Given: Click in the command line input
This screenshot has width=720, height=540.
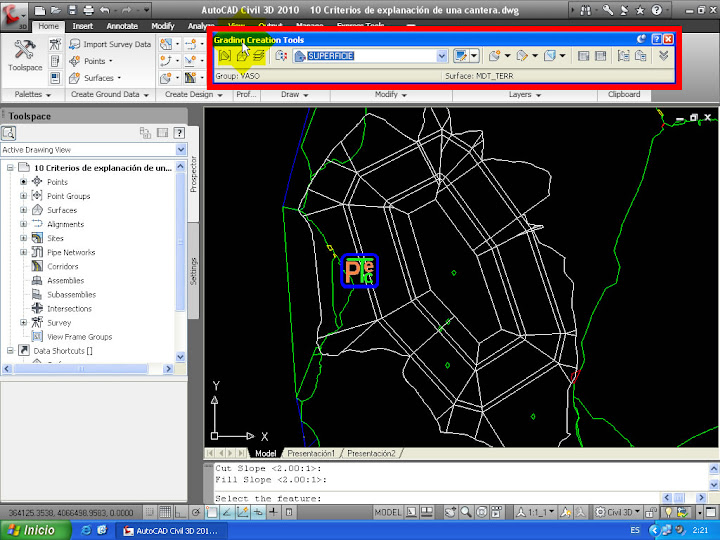Looking at the screenshot, I should point(436,498).
